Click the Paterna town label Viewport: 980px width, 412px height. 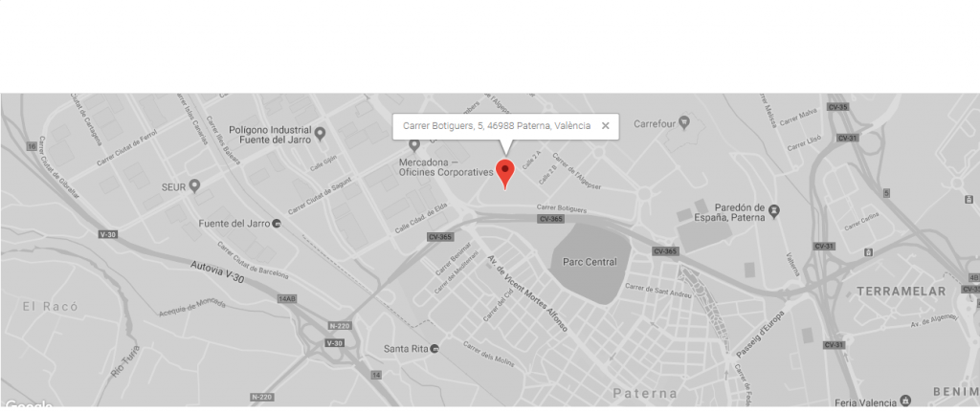645,393
